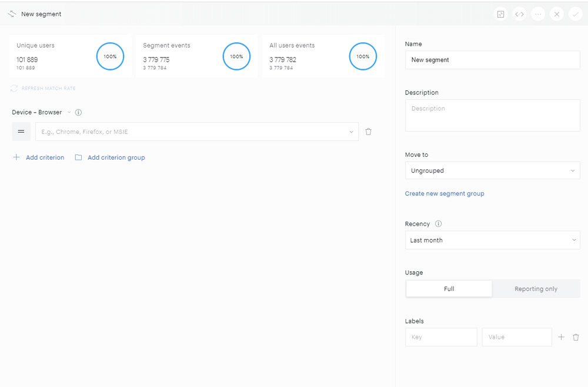
Task: Click the Description text area
Action: (492, 115)
